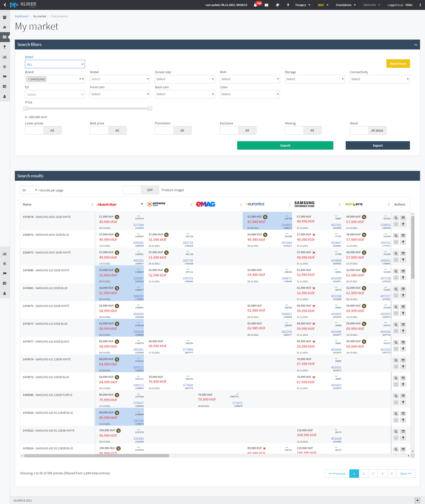Sort by the Name column arrows
Screen dimensions: 425x504
point(92,205)
